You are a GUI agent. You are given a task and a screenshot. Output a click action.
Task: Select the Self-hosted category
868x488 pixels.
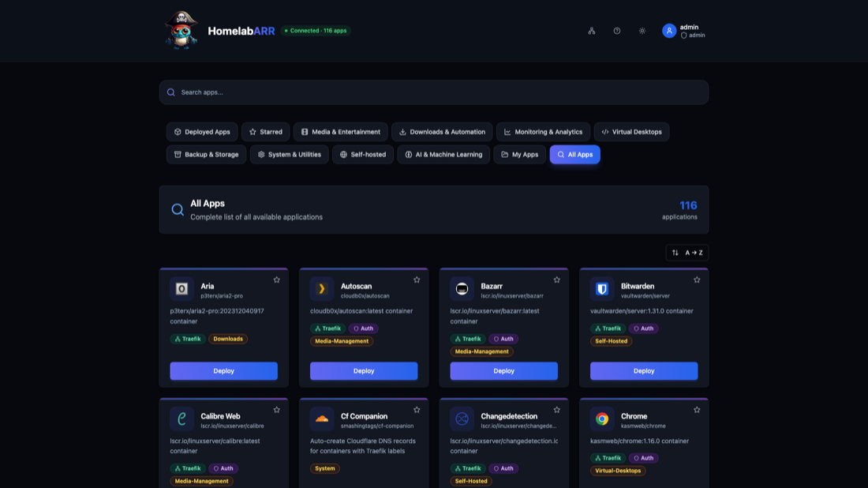coord(363,155)
